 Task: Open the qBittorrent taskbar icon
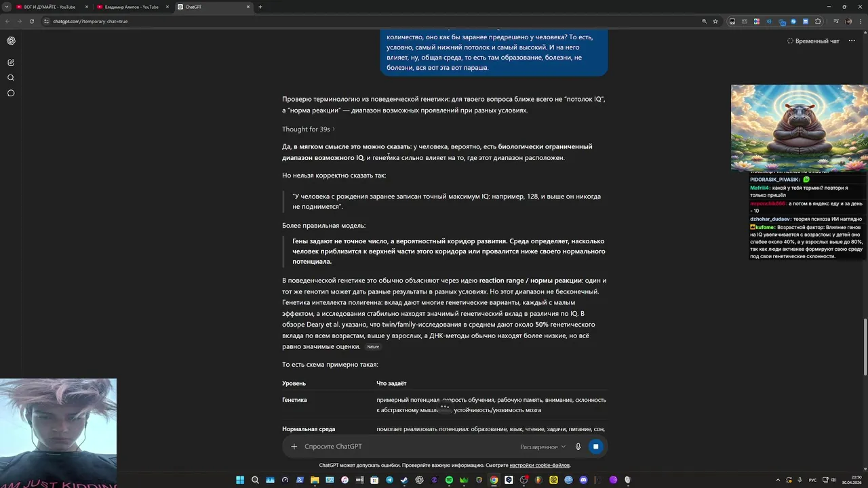(x=568, y=480)
